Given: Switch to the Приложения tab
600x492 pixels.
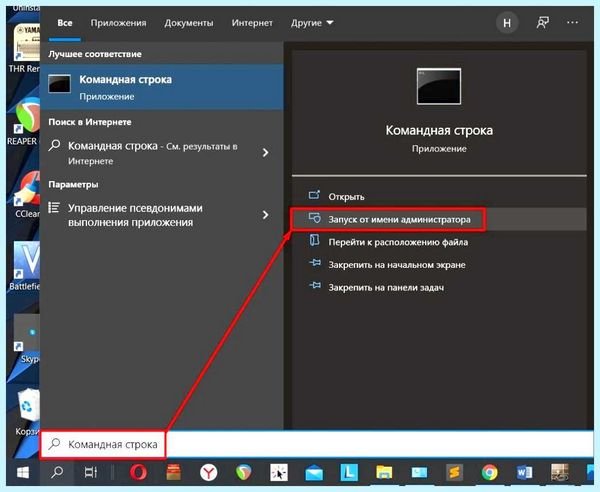Looking at the screenshot, I should pos(118,23).
